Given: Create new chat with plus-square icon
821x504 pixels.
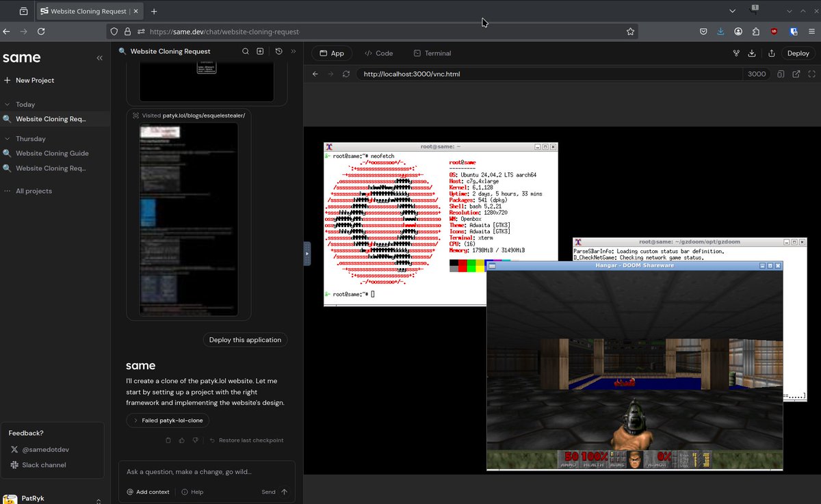Looking at the screenshot, I should [260, 51].
